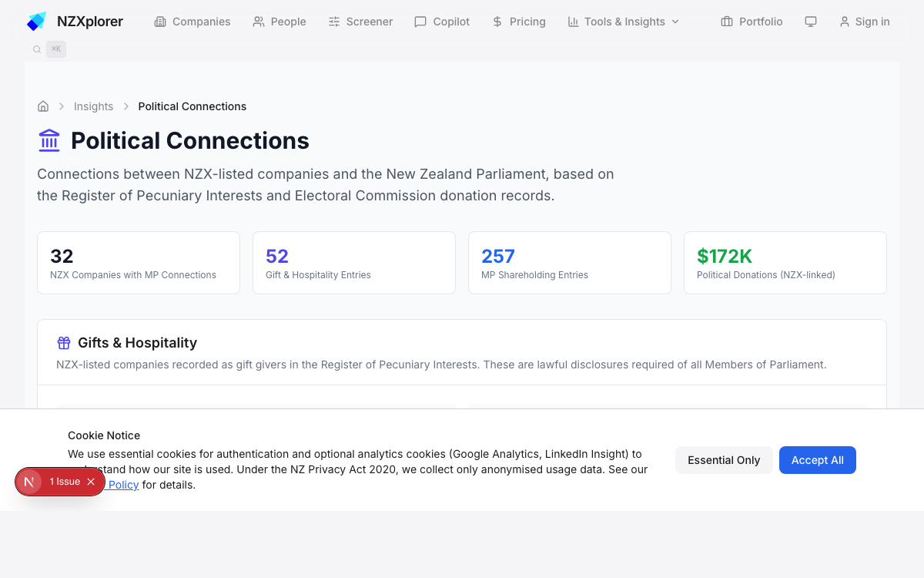The height and width of the screenshot is (578, 924).
Task: Open the Policy link in the cookie notice
Action: (x=123, y=485)
